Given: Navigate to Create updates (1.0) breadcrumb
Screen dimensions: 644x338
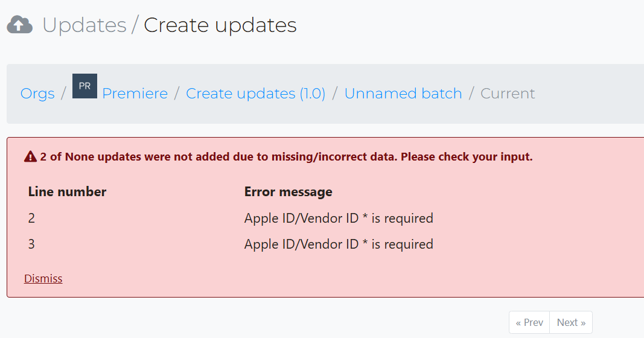Looking at the screenshot, I should pos(255,94).
